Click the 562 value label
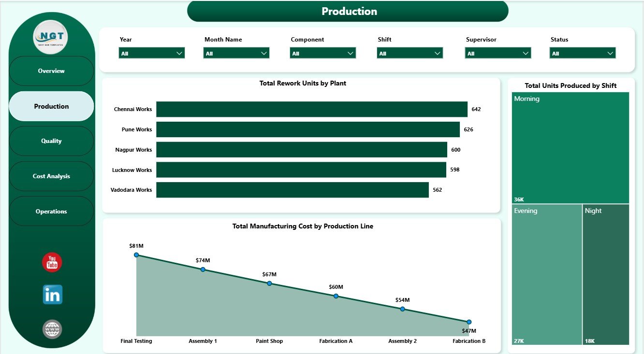The height and width of the screenshot is (354, 644). click(437, 190)
